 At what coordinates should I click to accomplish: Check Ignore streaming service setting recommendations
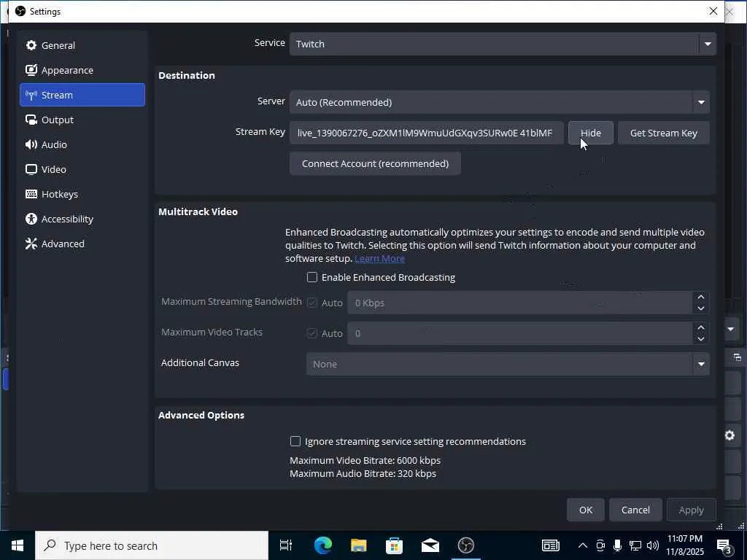[295, 441]
